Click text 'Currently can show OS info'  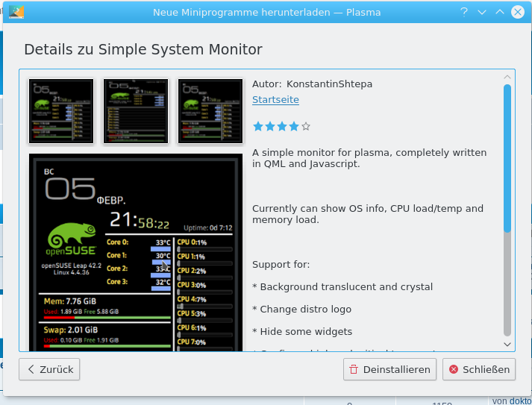319,209
